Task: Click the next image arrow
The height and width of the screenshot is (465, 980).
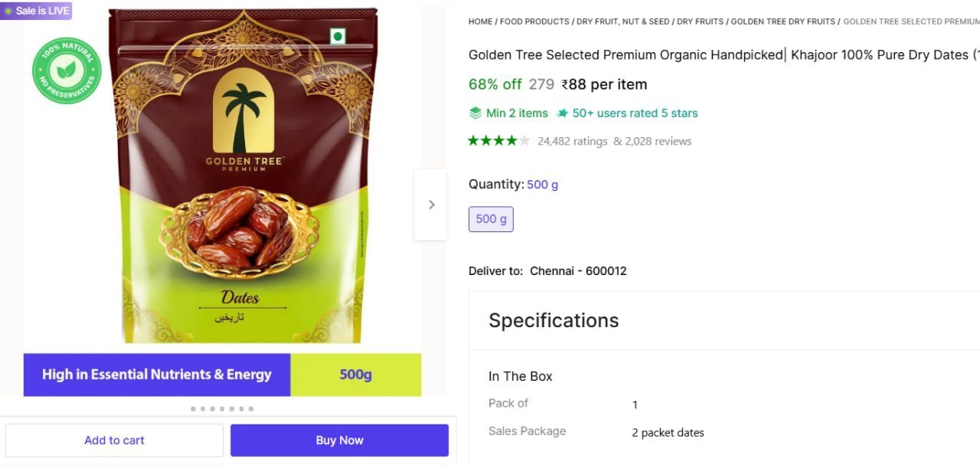Action: click(x=431, y=205)
